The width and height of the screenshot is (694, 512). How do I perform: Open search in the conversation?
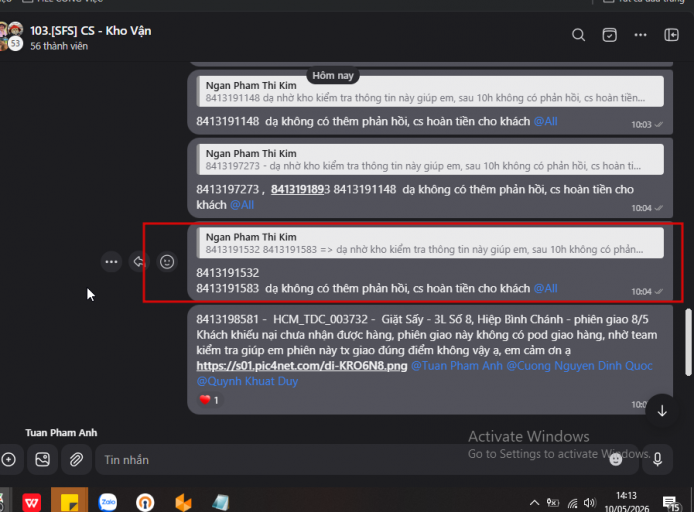[x=578, y=35]
